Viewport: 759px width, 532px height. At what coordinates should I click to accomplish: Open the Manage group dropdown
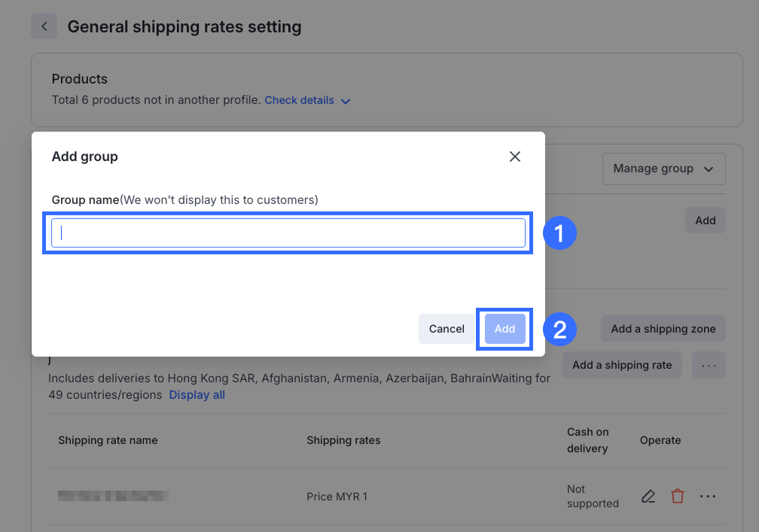663,169
